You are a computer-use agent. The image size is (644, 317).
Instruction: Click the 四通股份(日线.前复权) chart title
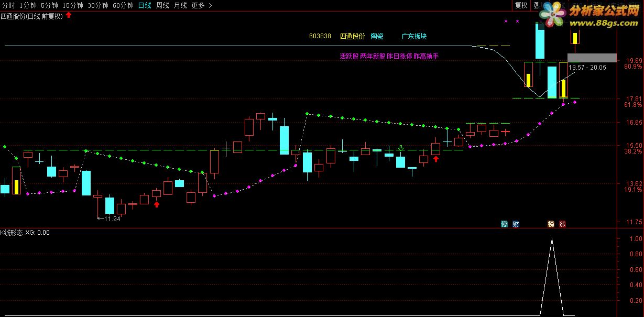coord(32,16)
